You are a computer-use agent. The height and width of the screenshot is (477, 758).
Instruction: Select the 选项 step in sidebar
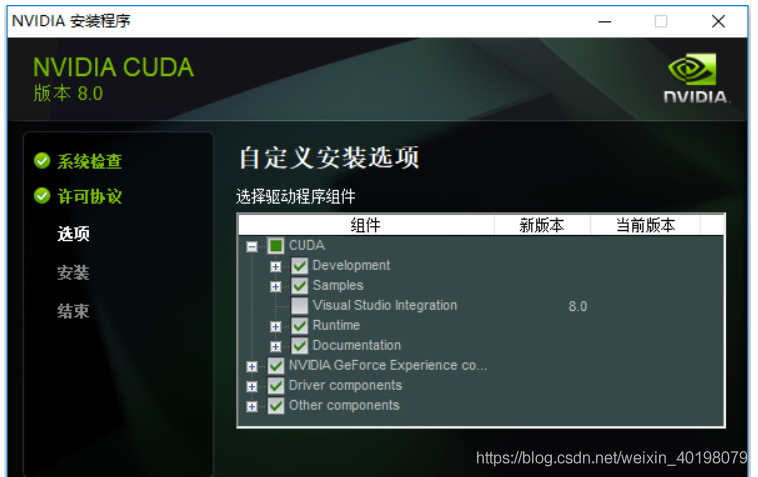(73, 234)
